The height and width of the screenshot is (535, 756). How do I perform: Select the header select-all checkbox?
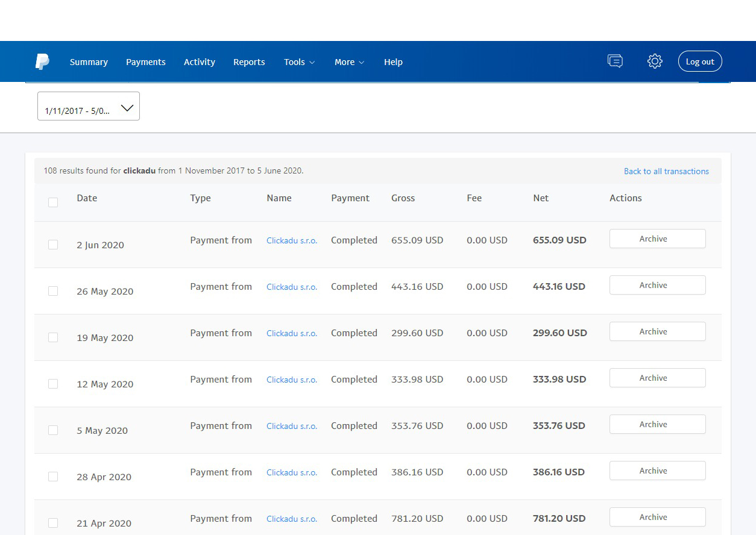click(53, 202)
